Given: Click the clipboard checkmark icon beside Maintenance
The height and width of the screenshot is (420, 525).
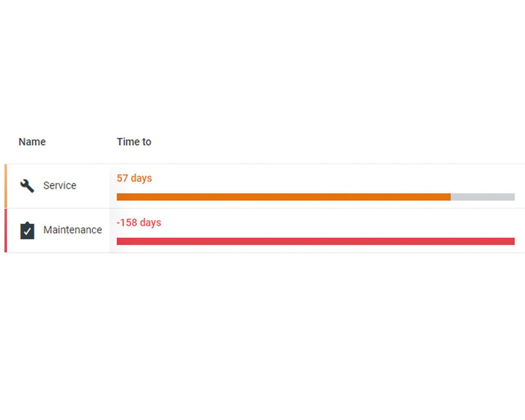Looking at the screenshot, I should click(x=27, y=231).
